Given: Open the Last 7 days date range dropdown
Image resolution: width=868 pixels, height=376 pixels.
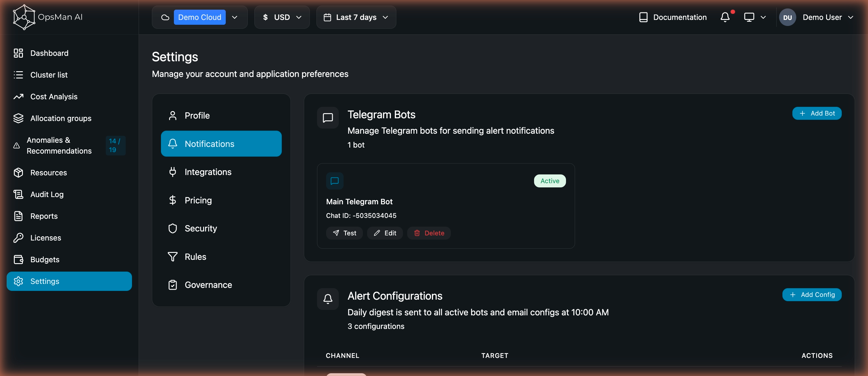Looking at the screenshot, I should pos(356,17).
